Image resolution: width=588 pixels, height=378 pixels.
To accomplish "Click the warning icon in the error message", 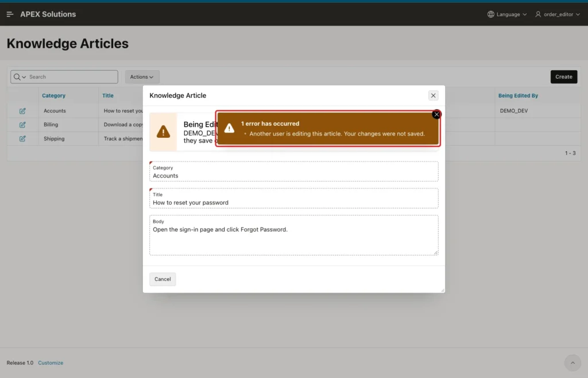I will point(229,128).
